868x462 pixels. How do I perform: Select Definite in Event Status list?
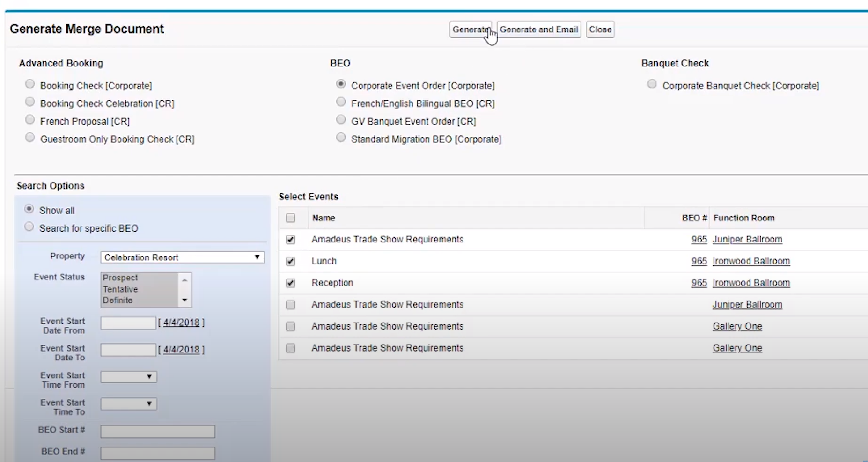pyautogui.click(x=118, y=300)
